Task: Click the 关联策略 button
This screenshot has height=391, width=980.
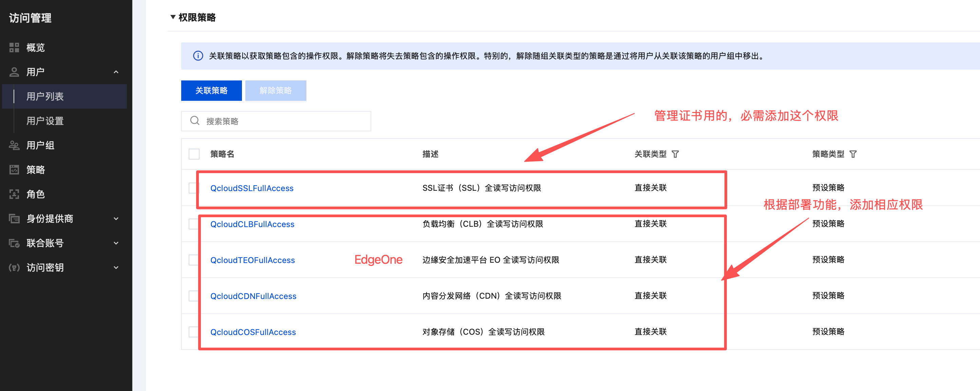Action: click(211, 91)
